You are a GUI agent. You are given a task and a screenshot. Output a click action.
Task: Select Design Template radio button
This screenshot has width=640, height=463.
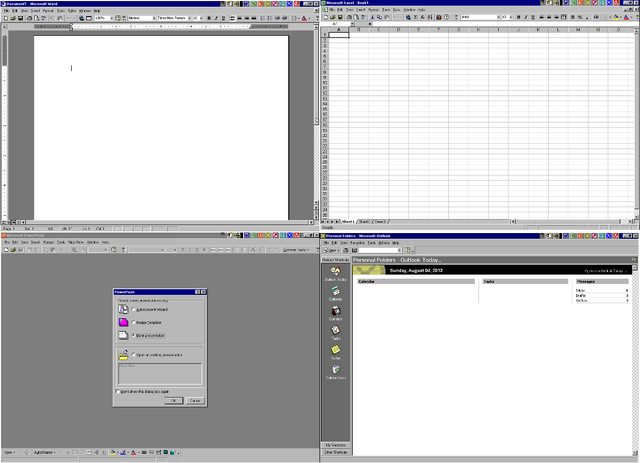tap(133, 323)
